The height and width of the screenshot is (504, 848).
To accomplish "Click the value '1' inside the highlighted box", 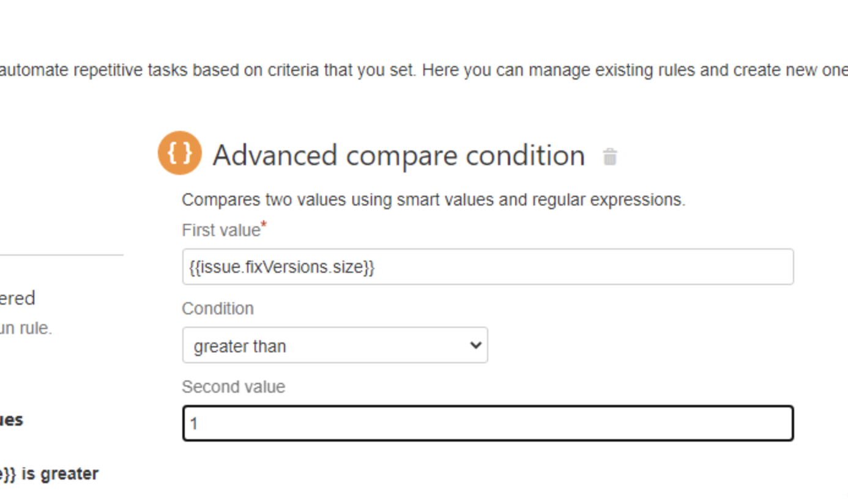I will pyautogui.click(x=193, y=423).
